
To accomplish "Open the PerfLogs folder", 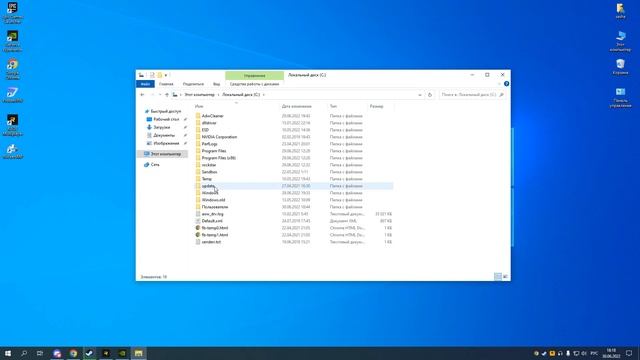I will tap(209, 144).
